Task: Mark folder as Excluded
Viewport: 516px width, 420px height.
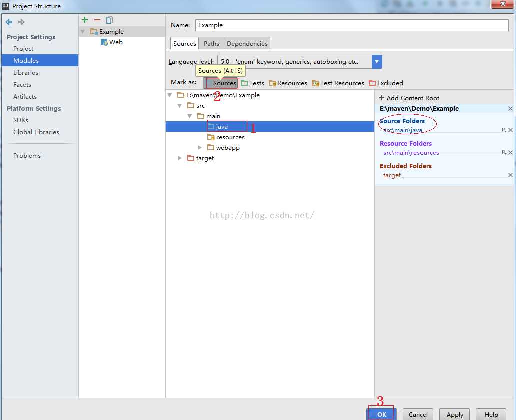Action: pyautogui.click(x=386, y=83)
